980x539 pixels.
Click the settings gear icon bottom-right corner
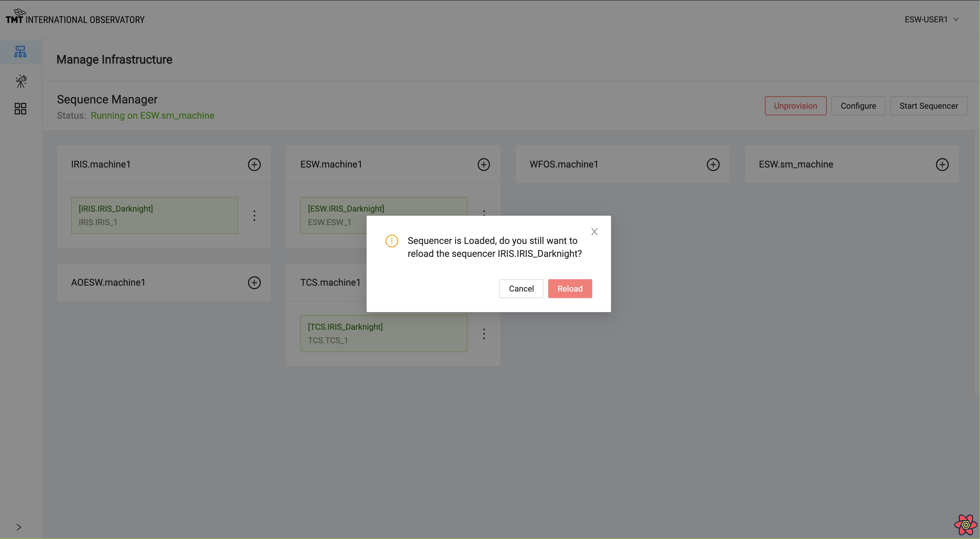point(964,523)
